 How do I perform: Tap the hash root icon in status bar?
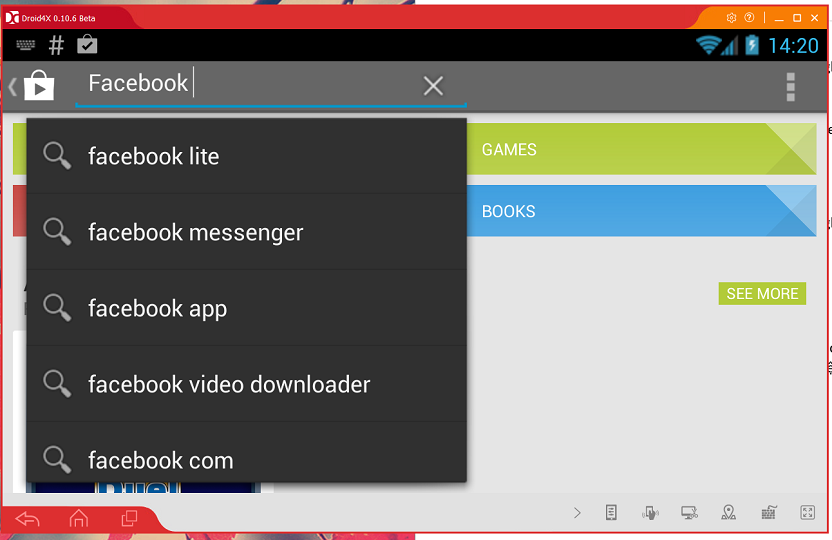click(56, 45)
